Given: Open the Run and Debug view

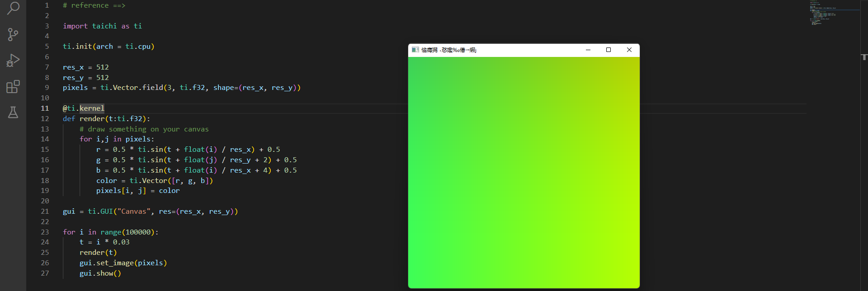Looking at the screenshot, I should 13,60.
